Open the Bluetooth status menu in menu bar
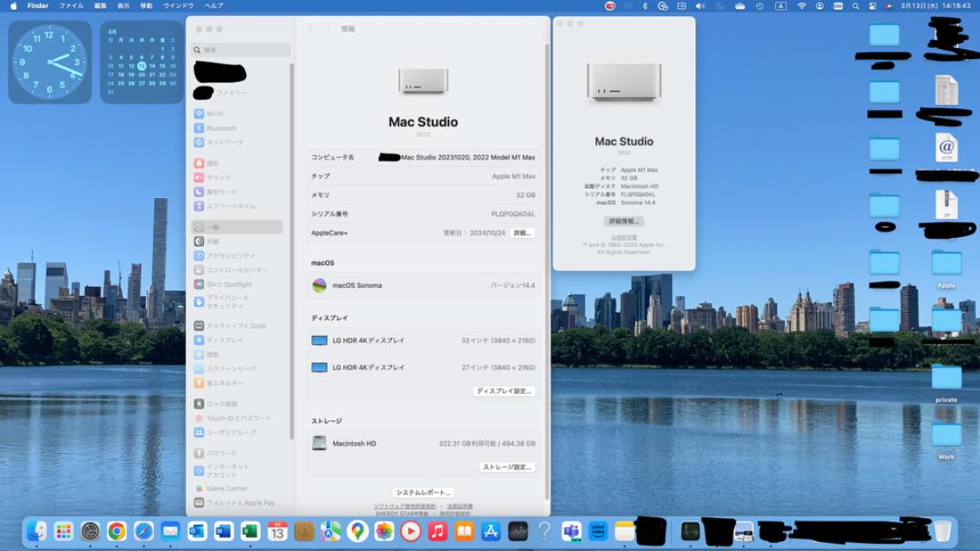This screenshot has height=551, width=980. click(645, 5)
